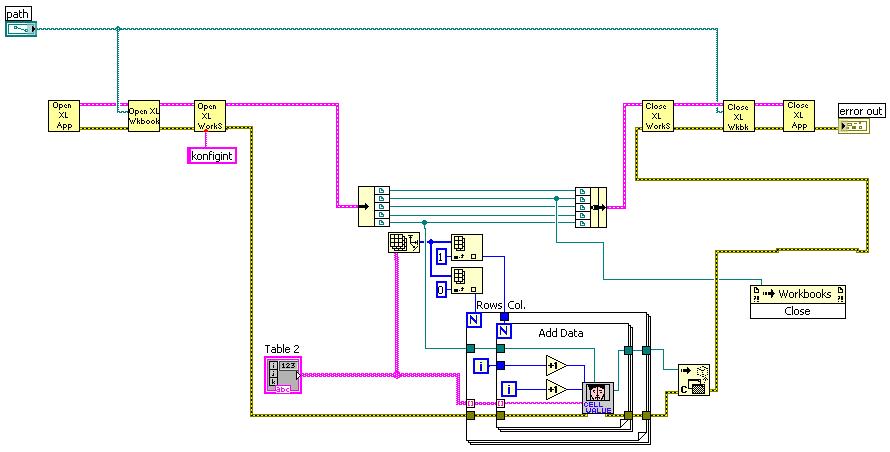Select the Add Data loop label
Image resolution: width=890 pixels, height=452 pixels.
pos(561,333)
